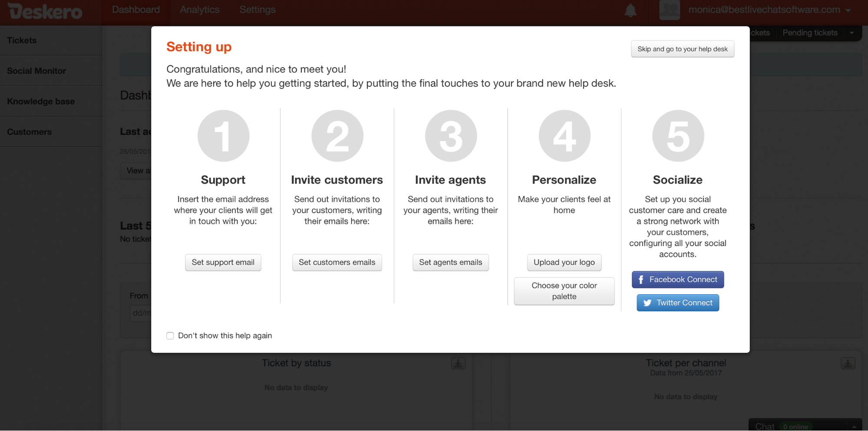The width and height of the screenshot is (868, 431).
Task: Click Upload your logo button
Action: click(564, 263)
